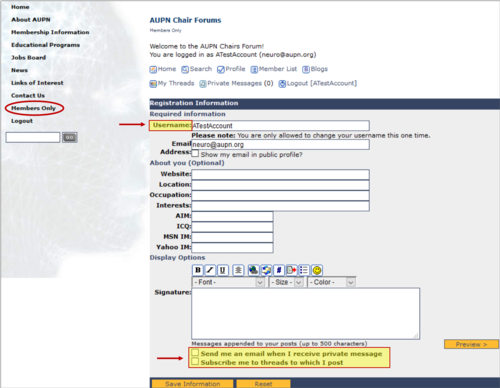This screenshot has height=388, width=500.
Task: Check Send me an email for private message
Action: (x=195, y=353)
